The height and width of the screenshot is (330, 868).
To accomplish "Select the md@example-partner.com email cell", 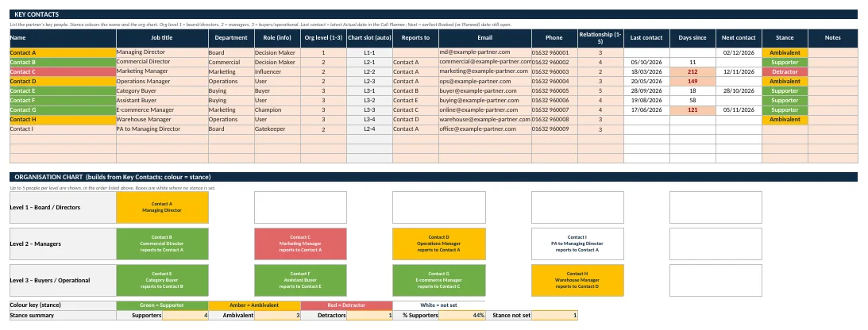I will click(x=485, y=52).
